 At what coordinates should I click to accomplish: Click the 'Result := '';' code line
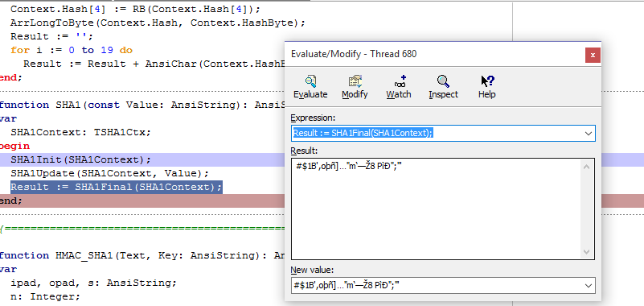coord(52,36)
